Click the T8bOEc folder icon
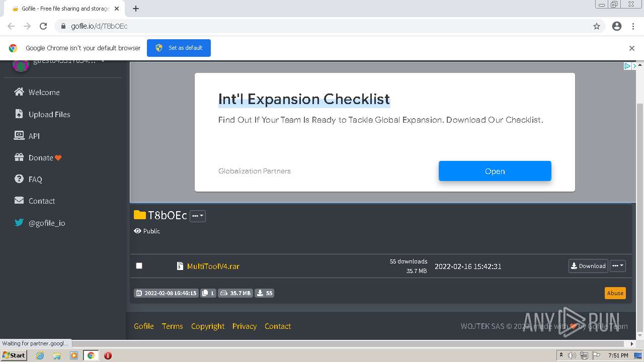The width and height of the screenshot is (644, 362). click(x=139, y=215)
